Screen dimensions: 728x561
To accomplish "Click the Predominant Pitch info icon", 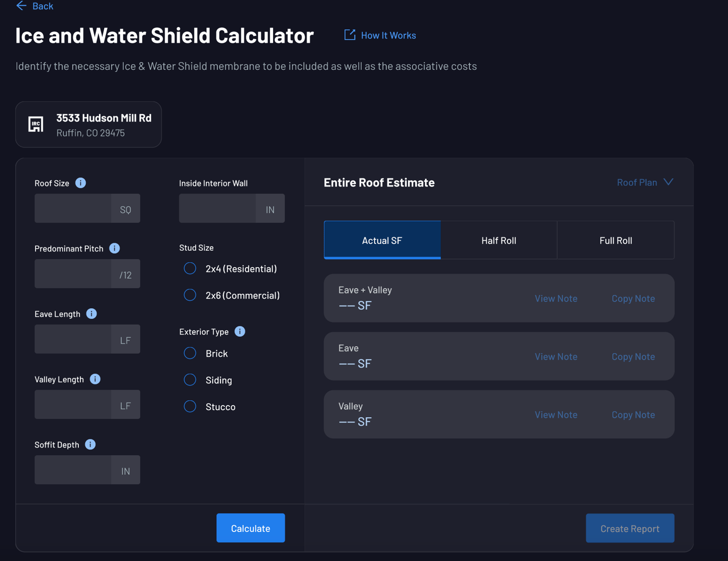I will [114, 248].
